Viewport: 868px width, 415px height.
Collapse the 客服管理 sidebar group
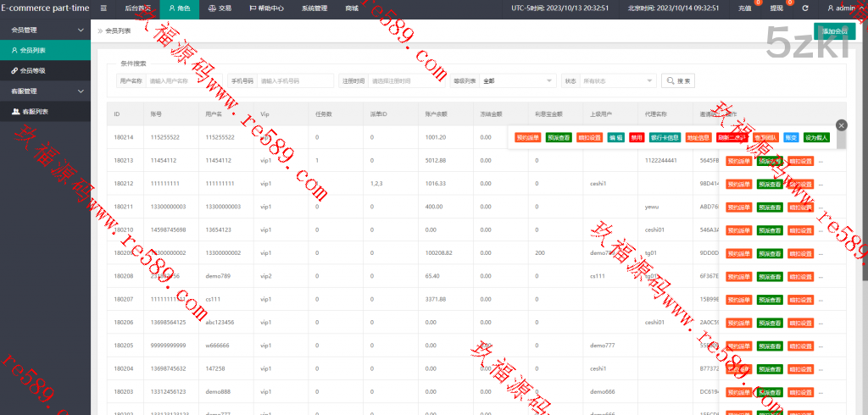pos(81,91)
